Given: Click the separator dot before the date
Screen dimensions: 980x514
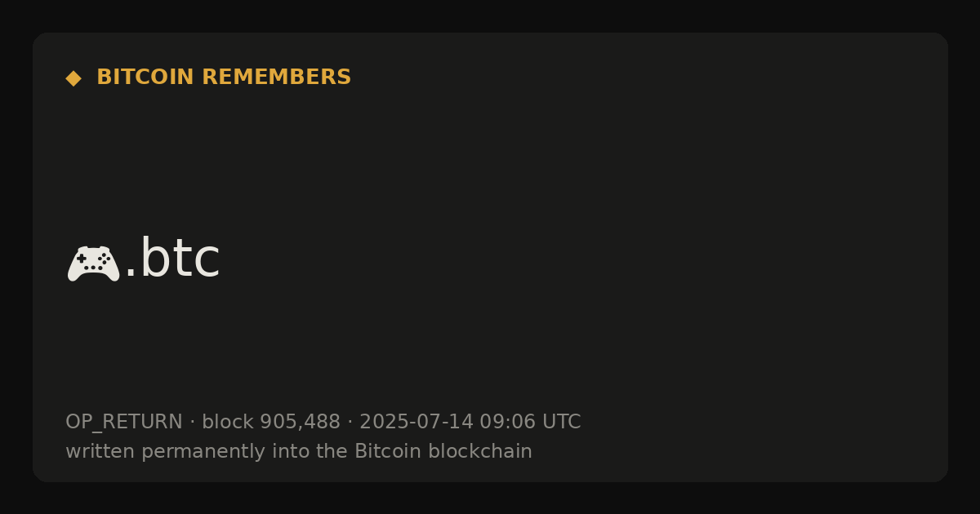Looking at the screenshot, I should [x=350, y=423].
